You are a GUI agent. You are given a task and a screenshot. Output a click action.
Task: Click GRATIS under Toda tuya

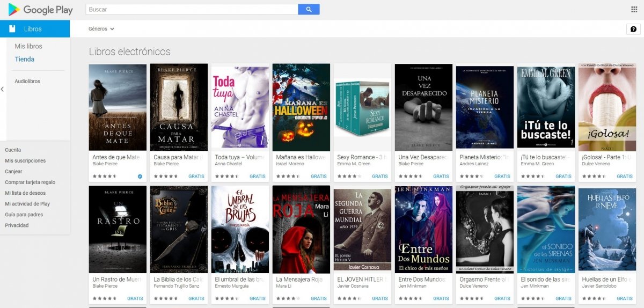pos(258,176)
